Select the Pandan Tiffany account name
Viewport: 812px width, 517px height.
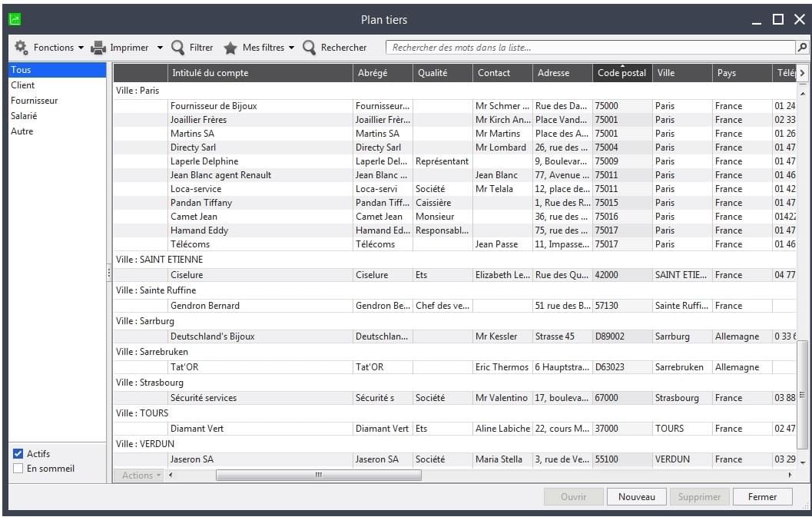[201, 203]
